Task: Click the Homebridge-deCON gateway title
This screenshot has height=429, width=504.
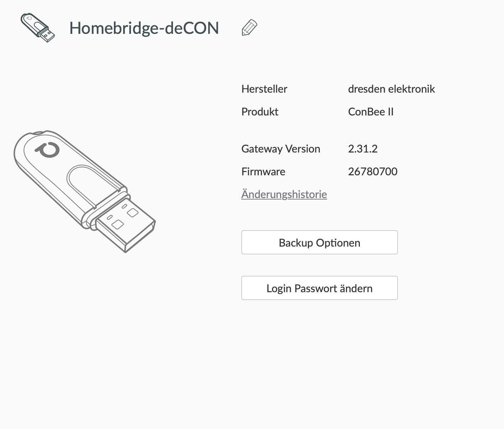Action: [x=144, y=28]
